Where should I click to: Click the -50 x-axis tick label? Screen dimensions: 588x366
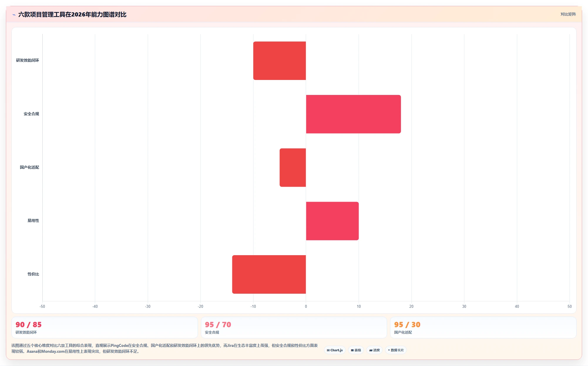pyautogui.click(x=42, y=306)
